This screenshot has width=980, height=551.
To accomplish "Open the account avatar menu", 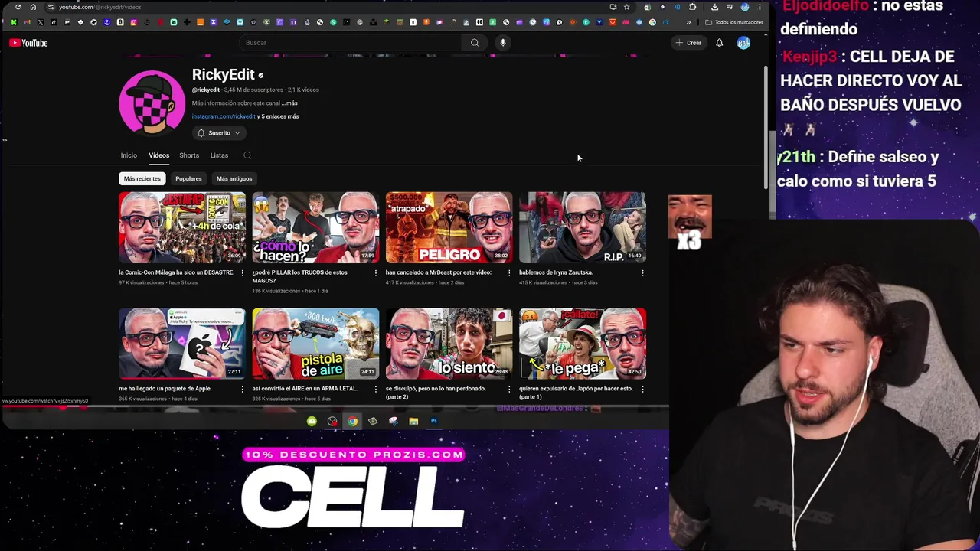I will coord(743,43).
